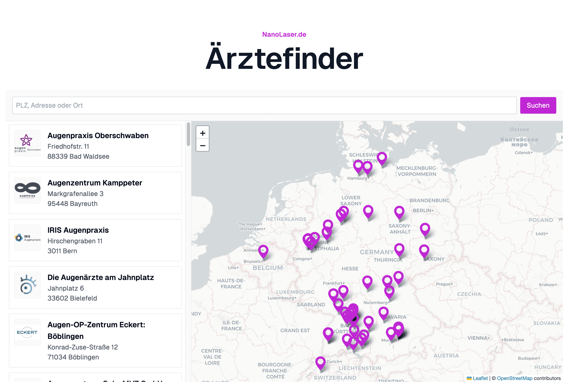Click the address 95448 Bayreuth
The width and height of the screenshot is (571, 392).
coord(73,204)
